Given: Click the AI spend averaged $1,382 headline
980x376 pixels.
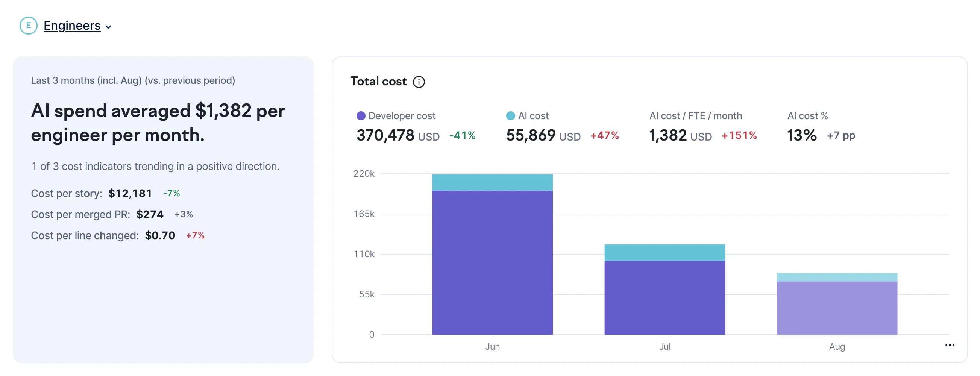Looking at the screenshot, I should [158, 123].
